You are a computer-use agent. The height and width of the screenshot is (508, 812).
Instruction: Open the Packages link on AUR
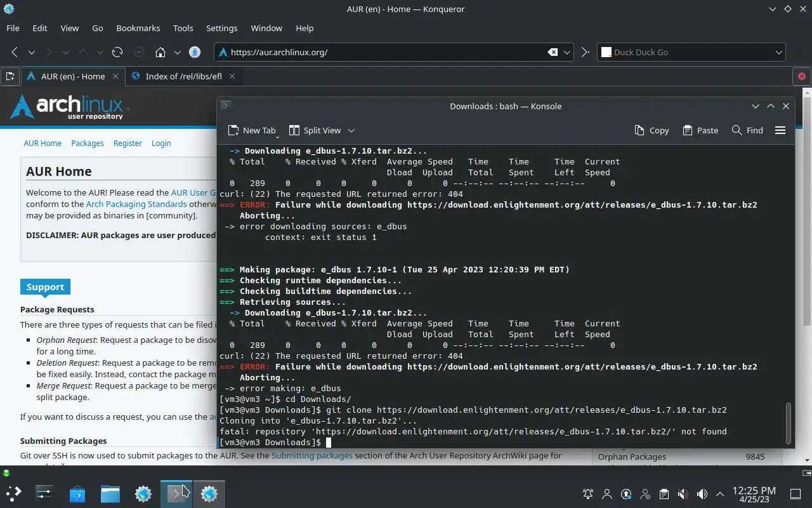(x=88, y=143)
